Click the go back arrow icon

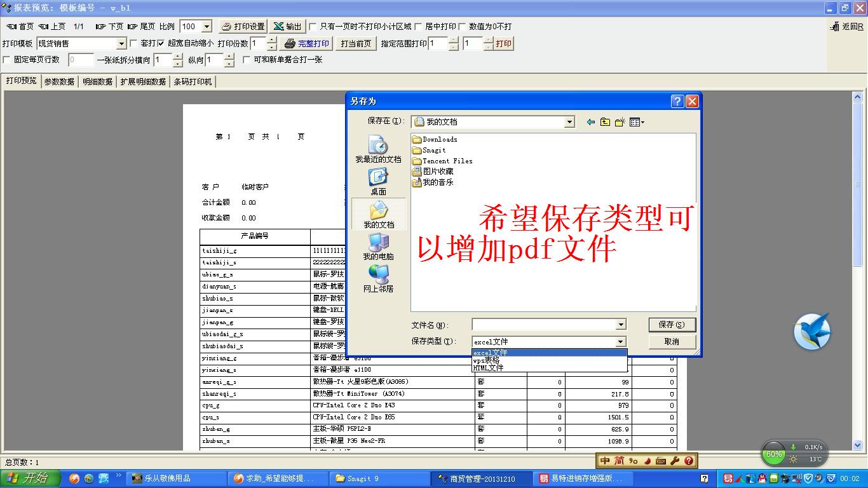(591, 122)
